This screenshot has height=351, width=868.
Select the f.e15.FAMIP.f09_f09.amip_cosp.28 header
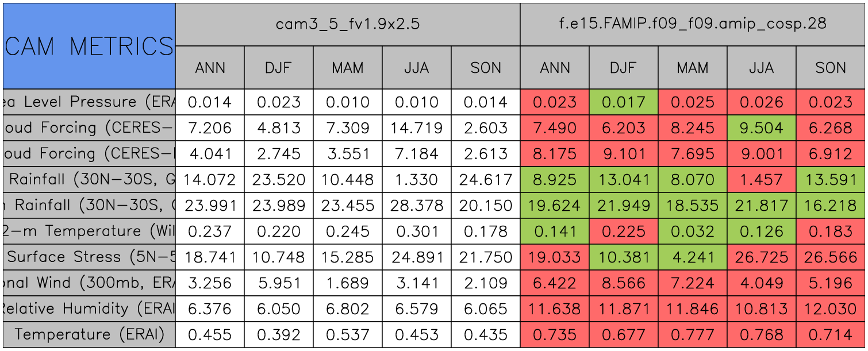692,24
